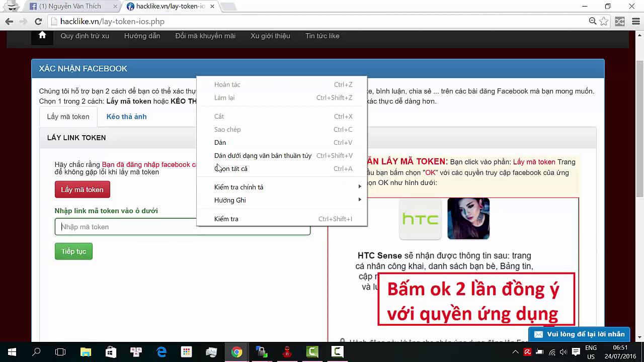Viewport: 644px width, 362px height.
Task: Click the red Lấy mã token button
Action: pyautogui.click(x=82, y=190)
